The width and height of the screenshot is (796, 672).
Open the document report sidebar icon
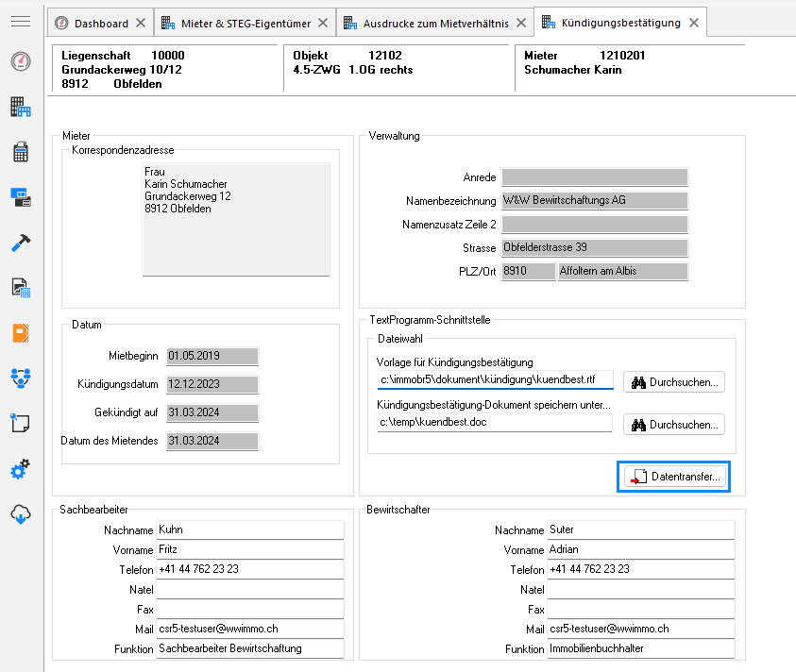click(21, 288)
